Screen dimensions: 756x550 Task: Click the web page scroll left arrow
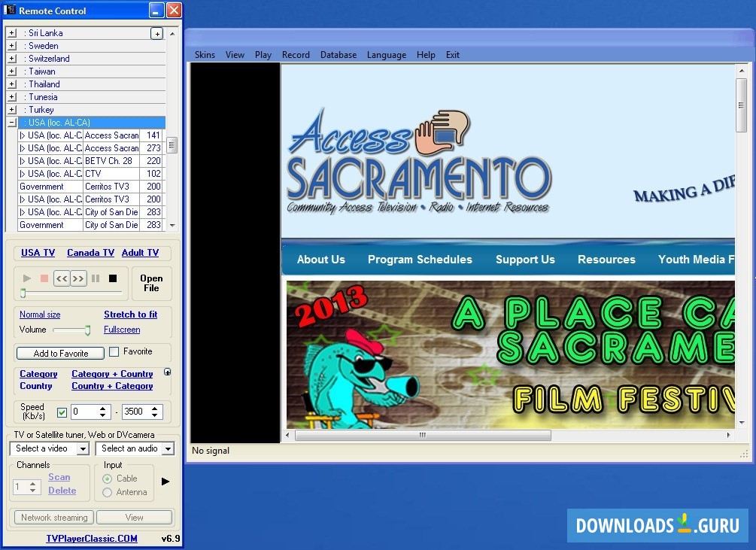pyautogui.click(x=288, y=436)
